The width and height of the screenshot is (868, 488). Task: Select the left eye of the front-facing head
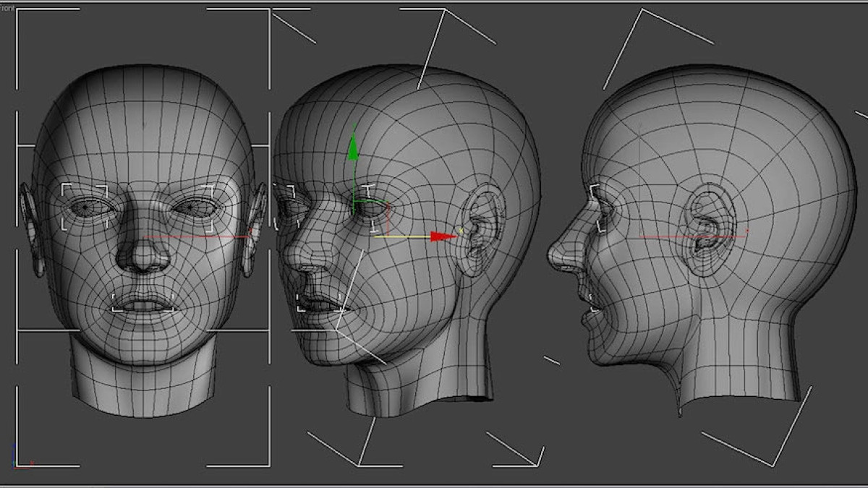click(x=85, y=207)
